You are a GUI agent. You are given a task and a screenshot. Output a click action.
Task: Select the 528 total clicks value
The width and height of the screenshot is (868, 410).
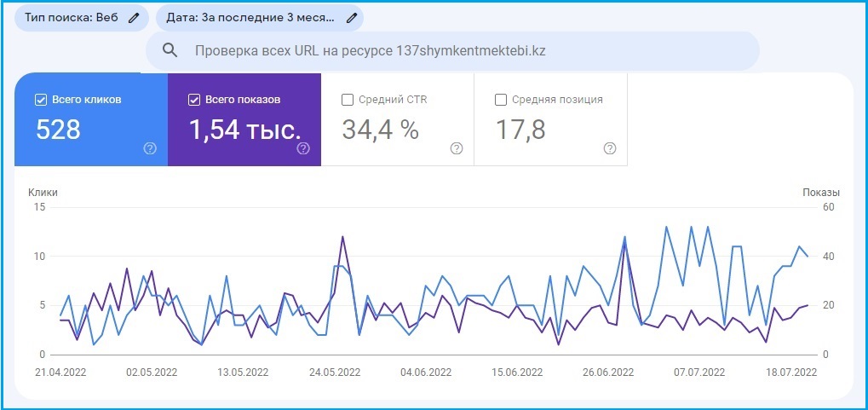coord(58,130)
